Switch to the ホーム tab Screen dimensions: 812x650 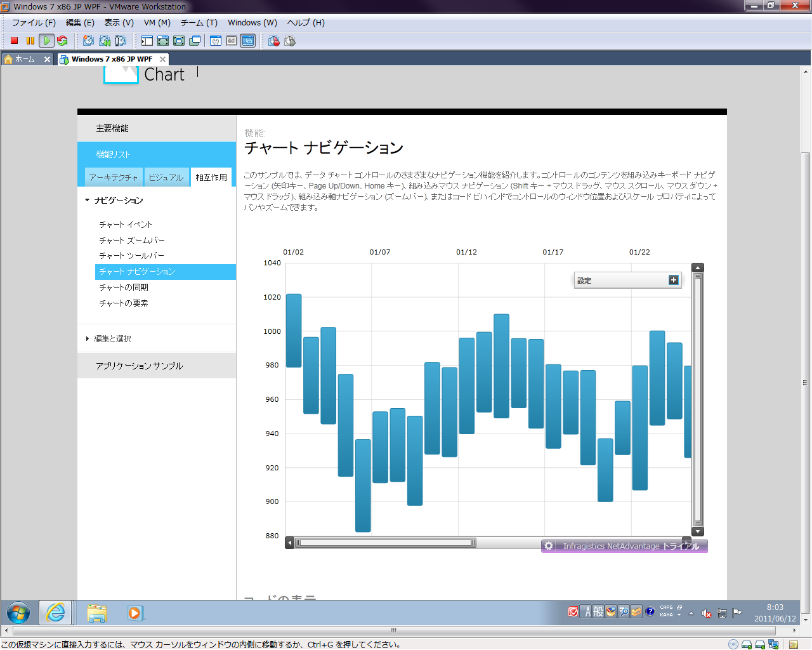click(25, 59)
